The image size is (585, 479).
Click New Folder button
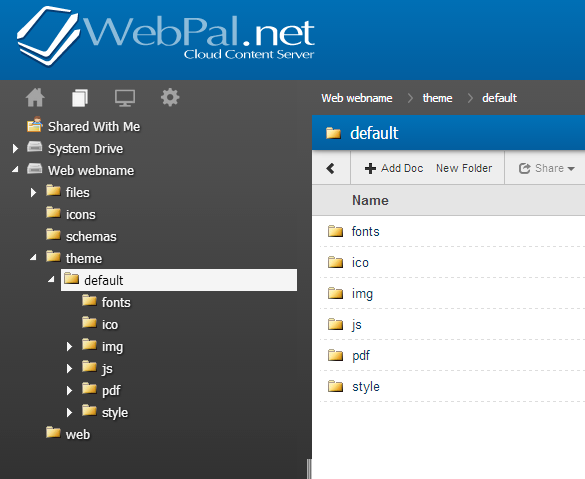(x=464, y=168)
